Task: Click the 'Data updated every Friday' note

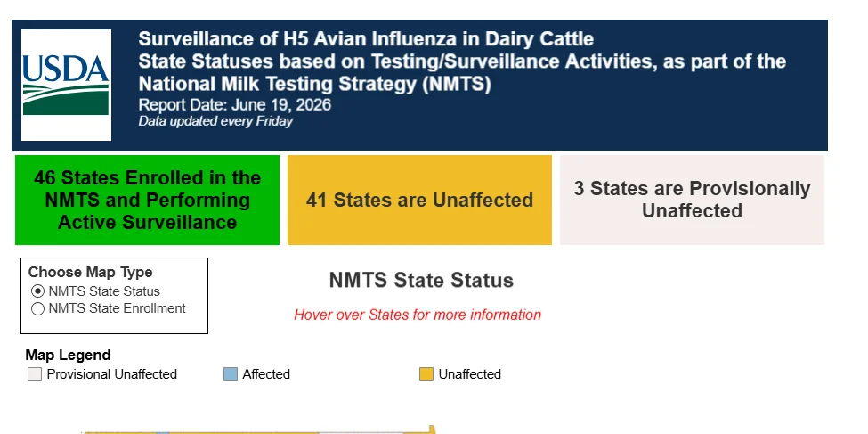Action: pyautogui.click(x=215, y=121)
